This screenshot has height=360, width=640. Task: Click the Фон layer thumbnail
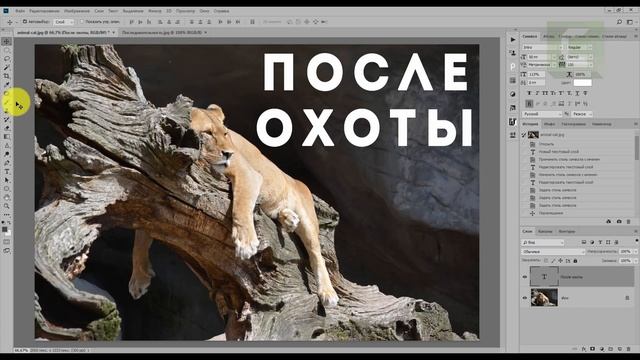click(x=544, y=298)
